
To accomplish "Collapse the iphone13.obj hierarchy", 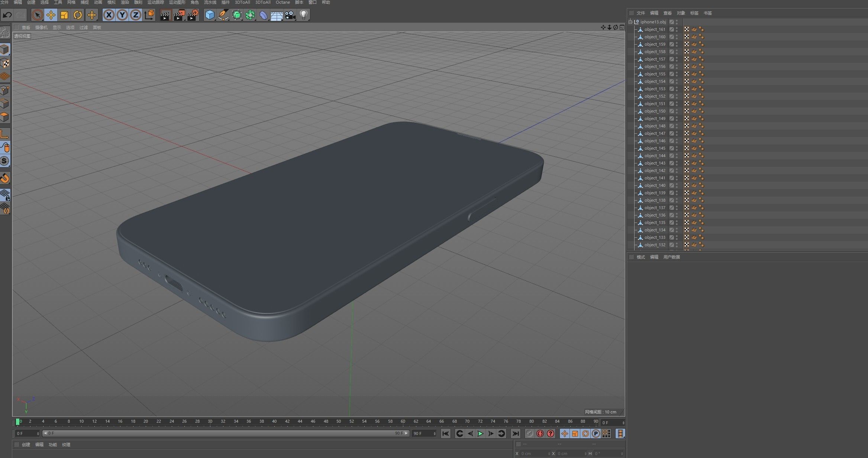I will tap(630, 22).
